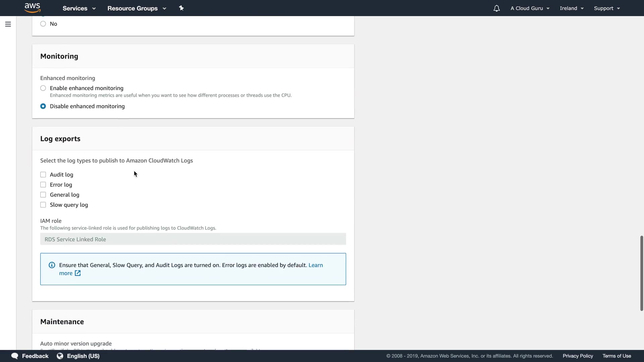The width and height of the screenshot is (644, 362).
Task: Open the Resource Groups menu
Action: (x=137, y=8)
